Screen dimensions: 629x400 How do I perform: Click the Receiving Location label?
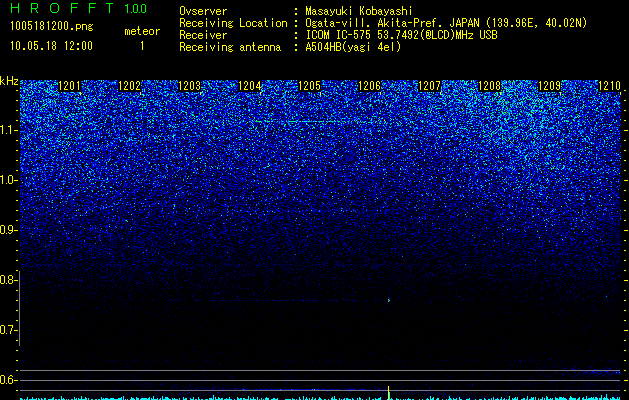tap(233, 23)
